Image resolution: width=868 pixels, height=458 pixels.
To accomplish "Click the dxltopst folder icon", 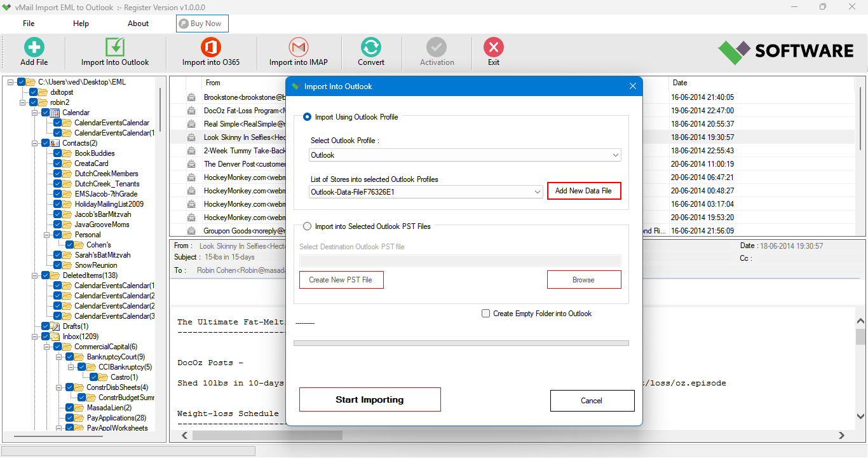I will click(x=43, y=92).
